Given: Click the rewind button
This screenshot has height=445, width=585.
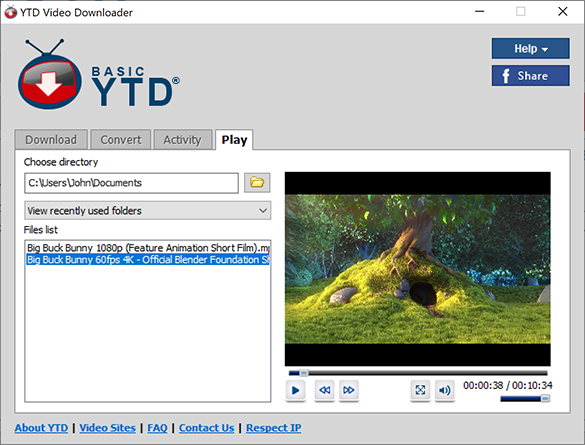Looking at the screenshot, I should pos(324,390).
